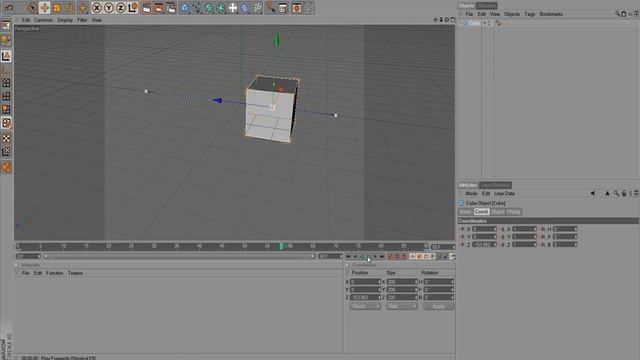This screenshot has height=360, width=640.
Task: Open the spline objects icon
Action: (x=197, y=8)
